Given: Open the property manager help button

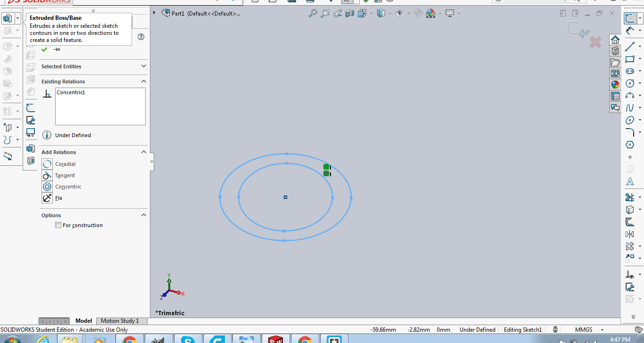Looking at the screenshot, I should (x=140, y=37).
